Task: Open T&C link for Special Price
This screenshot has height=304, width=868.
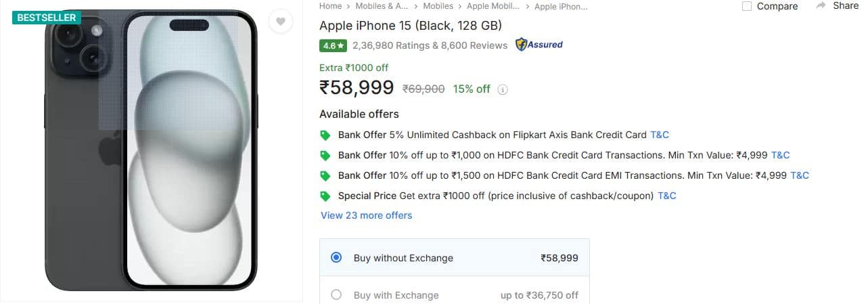Action: click(666, 196)
